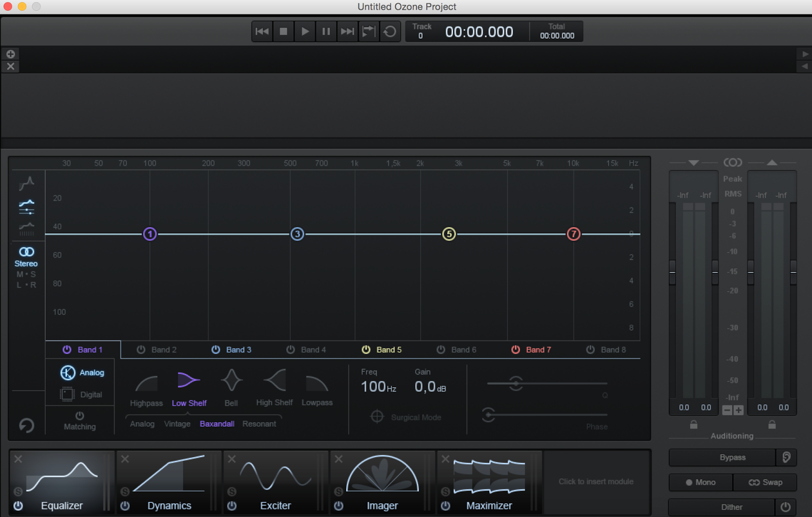Toggle the Dither power switch

point(785,507)
